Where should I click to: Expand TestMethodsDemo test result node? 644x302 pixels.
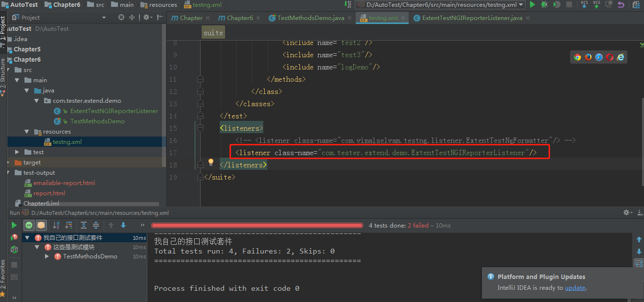tap(47, 256)
